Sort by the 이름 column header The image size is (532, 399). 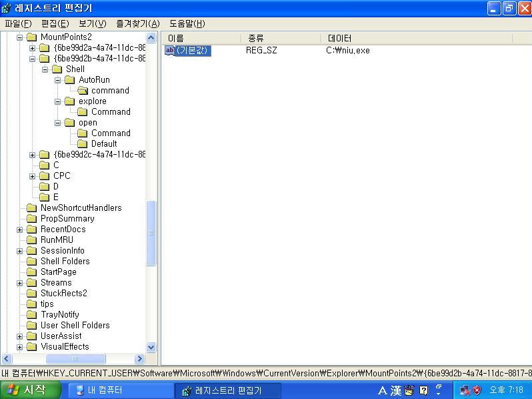coord(201,39)
